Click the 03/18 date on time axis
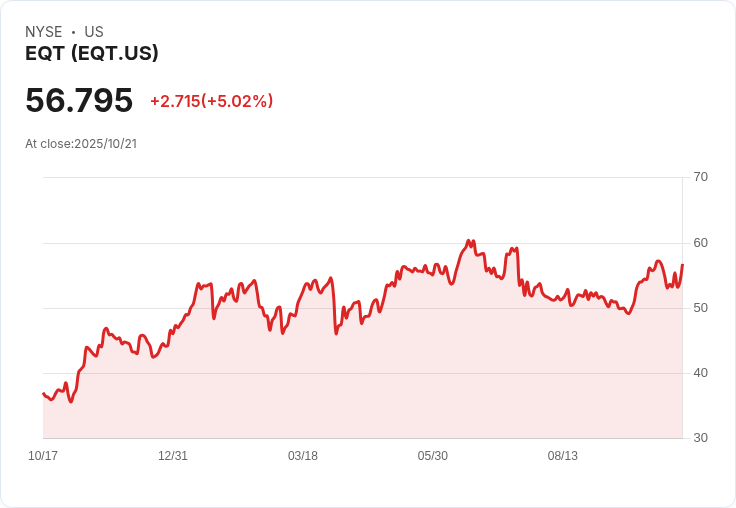The height and width of the screenshot is (508, 736). (x=303, y=456)
